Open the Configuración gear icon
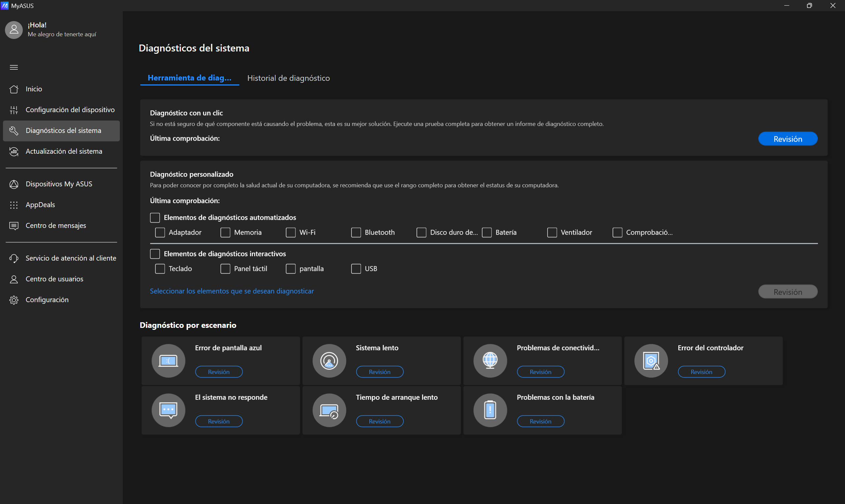Image resolution: width=845 pixels, height=504 pixels. click(14, 300)
